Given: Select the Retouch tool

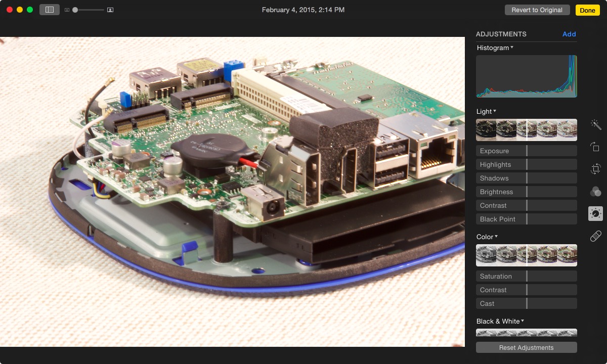Looking at the screenshot, I should [x=595, y=236].
